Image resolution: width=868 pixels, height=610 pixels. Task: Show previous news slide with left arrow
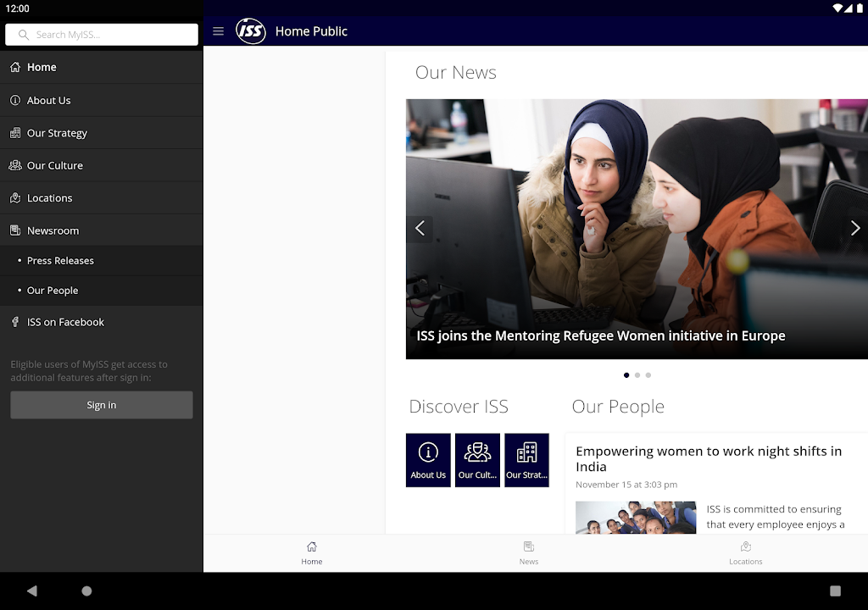click(x=420, y=228)
